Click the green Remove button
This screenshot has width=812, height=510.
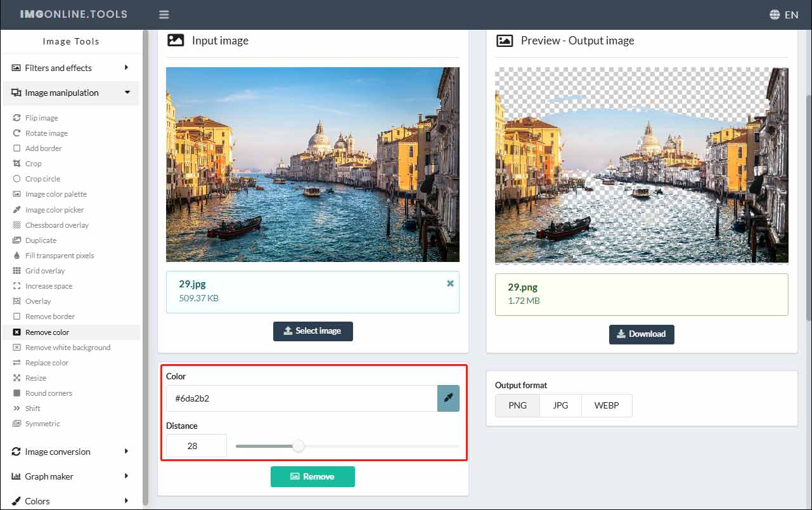point(313,476)
